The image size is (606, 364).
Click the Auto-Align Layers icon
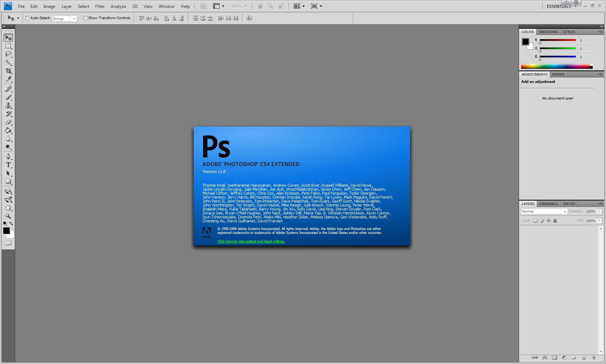249,18
